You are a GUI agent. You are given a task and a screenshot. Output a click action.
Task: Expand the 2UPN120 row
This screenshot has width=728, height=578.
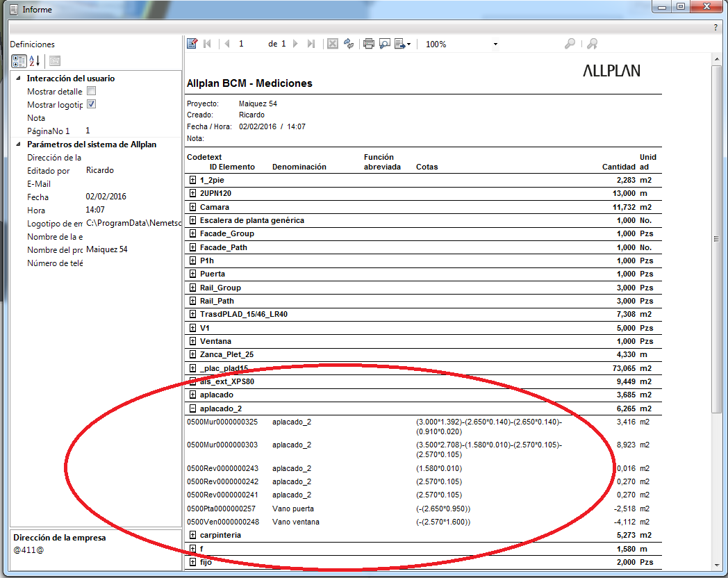(192, 193)
